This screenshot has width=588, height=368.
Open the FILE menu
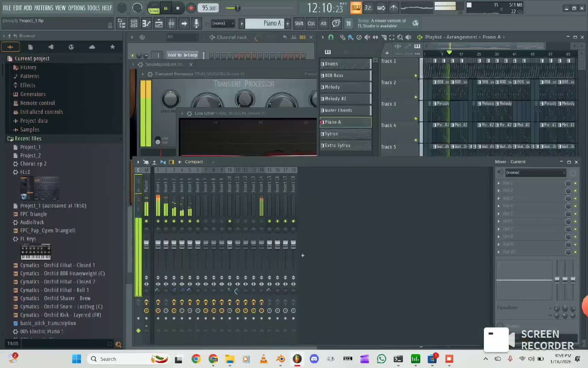click(7, 8)
